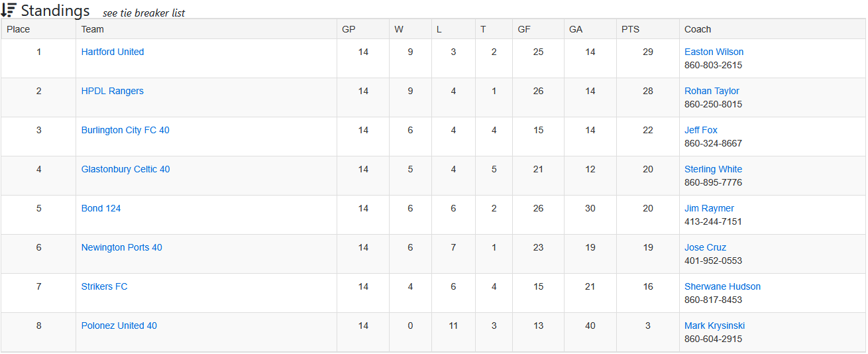View coach Sherwane Hudson's link

pos(722,286)
